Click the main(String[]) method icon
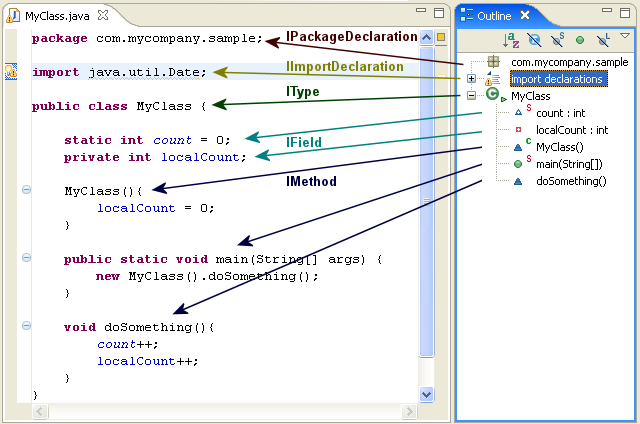 518,164
